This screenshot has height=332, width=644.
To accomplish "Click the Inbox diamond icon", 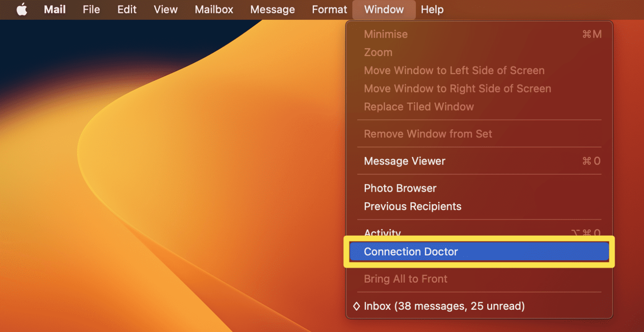I will pyautogui.click(x=356, y=306).
